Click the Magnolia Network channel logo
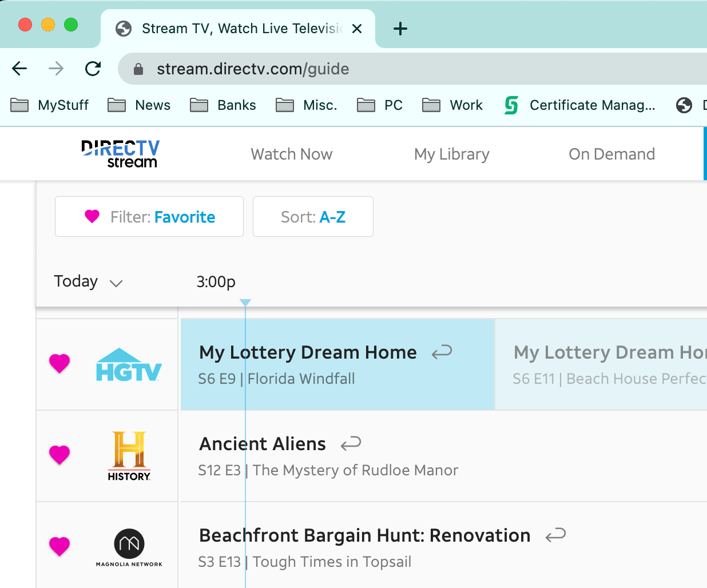The width and height of the screenshot is (707, 588). pyautogui.click(x=129, y=547)
